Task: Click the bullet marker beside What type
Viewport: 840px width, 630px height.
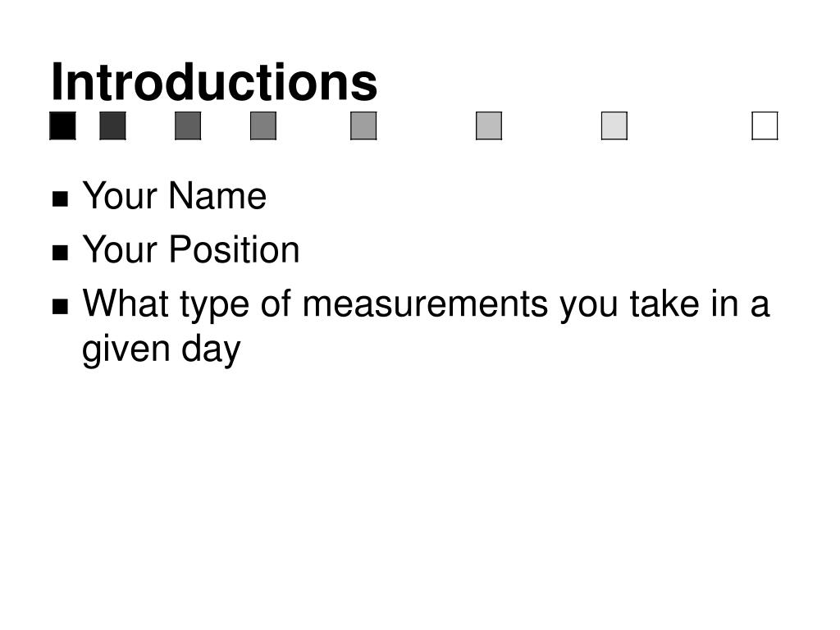Action: click(61, 307)
